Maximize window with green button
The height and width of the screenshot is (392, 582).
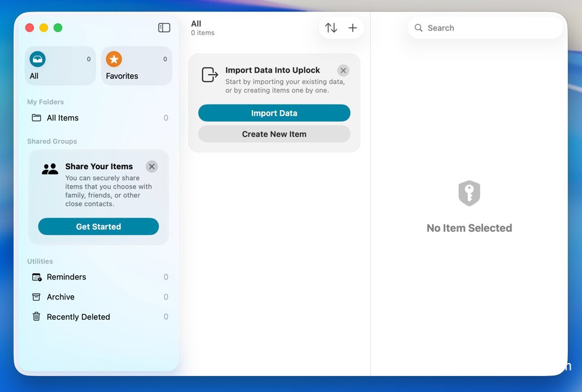58,28
